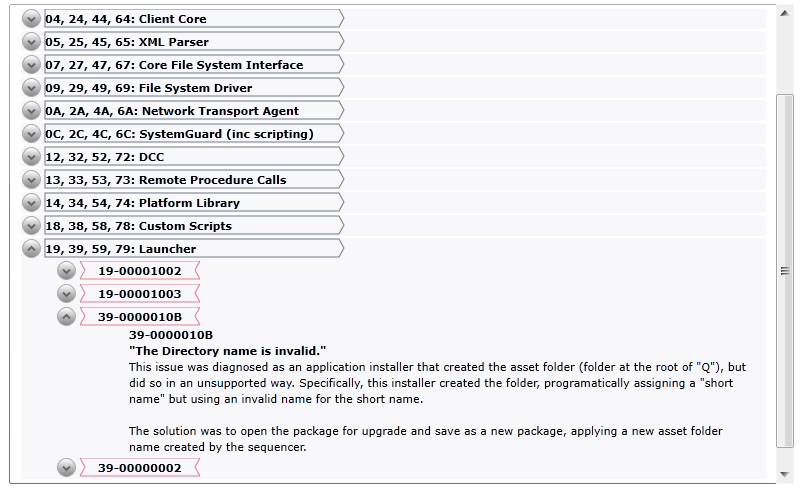Viewport: 804px width, 491px height.
Task: Expand the XML Parser section chevron
Action: (31, 42)
